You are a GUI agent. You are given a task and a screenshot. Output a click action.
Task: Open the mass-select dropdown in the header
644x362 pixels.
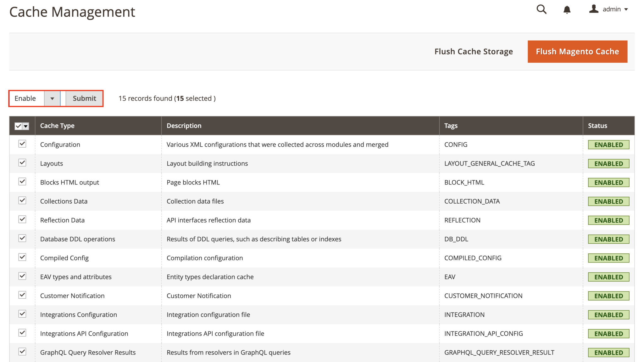(25, 126)
